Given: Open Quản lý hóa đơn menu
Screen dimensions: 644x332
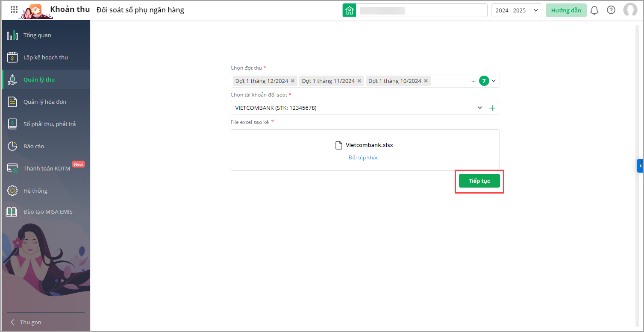Looking at the screenshot, I should [x=45, y=102].
